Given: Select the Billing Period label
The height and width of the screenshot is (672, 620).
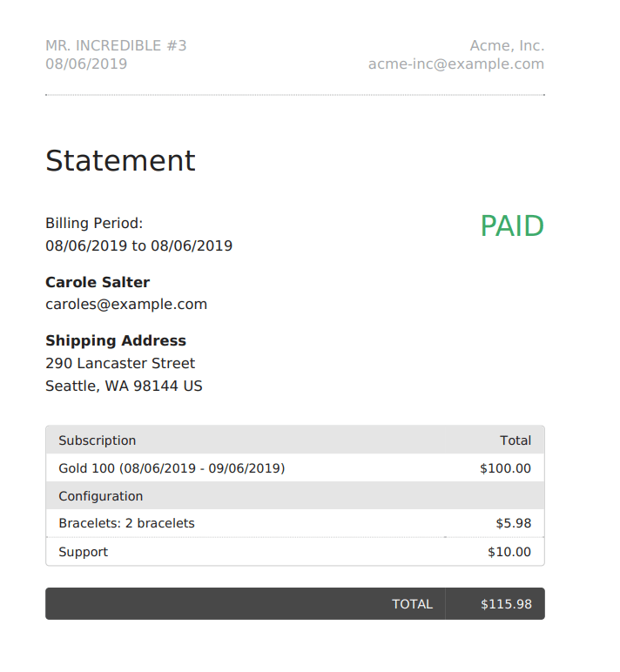Looking at the screenshot, I should click(94, 224).
